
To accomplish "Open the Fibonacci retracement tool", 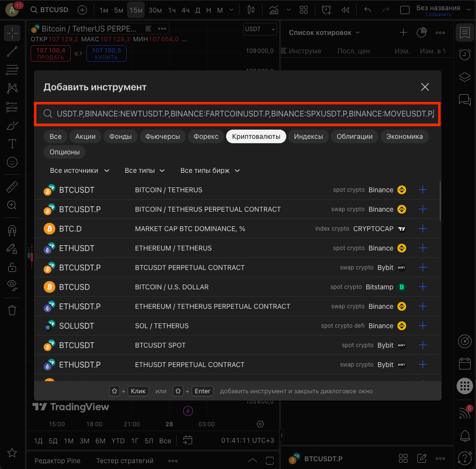I will click(x=12, y=70).
